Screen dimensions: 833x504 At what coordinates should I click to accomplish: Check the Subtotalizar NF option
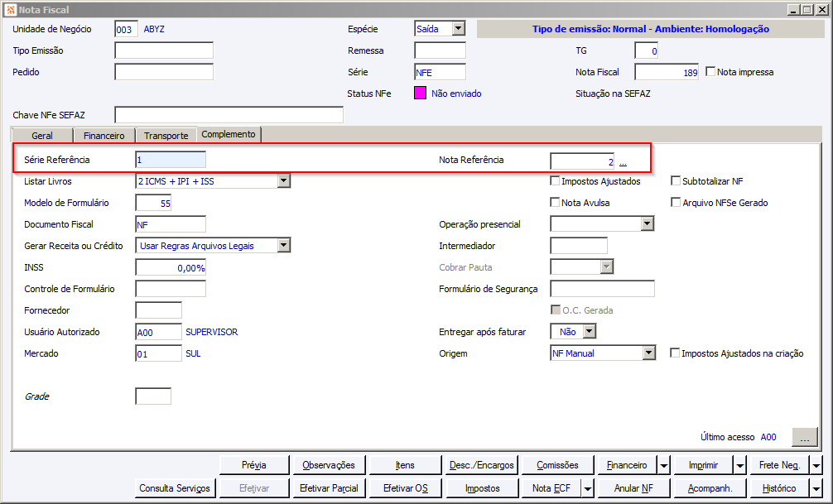tap(676, 181)
